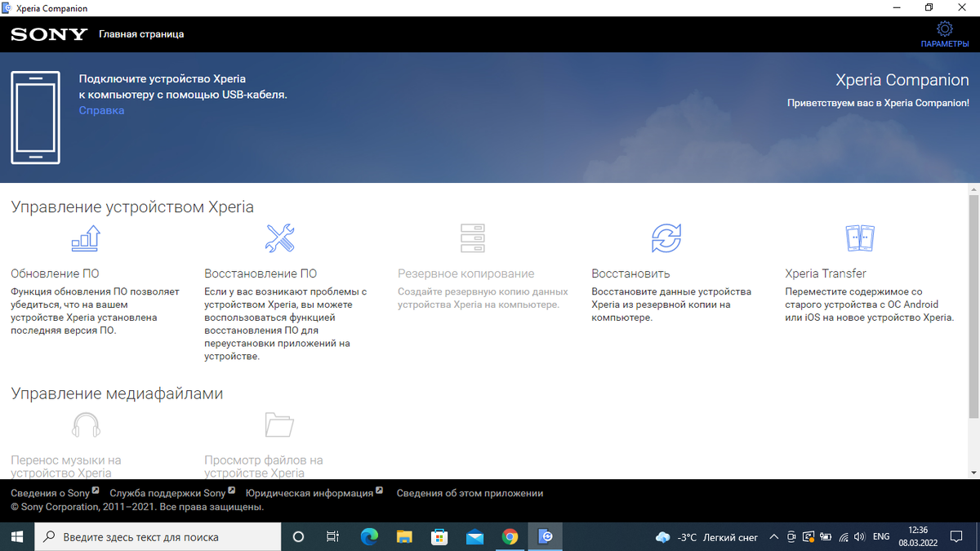Click the volume speaker tray icon

pyautogui.click(x=859, y=537)
